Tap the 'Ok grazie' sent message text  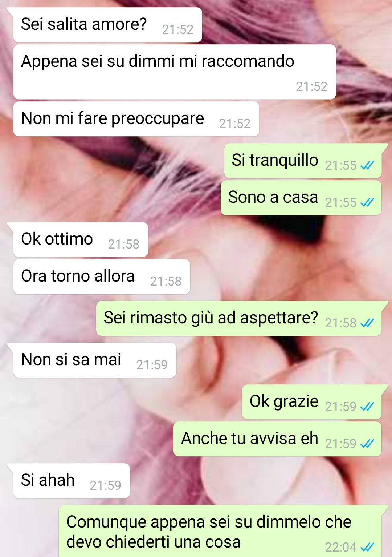(x=284, y=402)
